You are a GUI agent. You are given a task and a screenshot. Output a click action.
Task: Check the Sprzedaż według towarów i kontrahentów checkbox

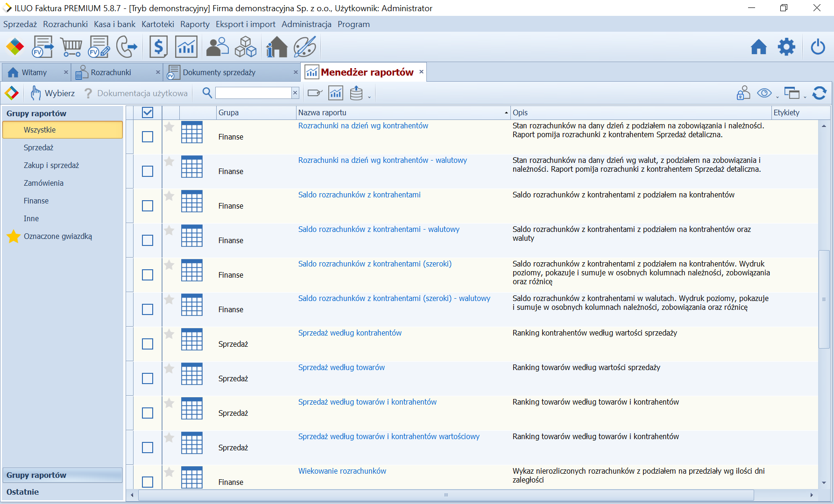148,413
